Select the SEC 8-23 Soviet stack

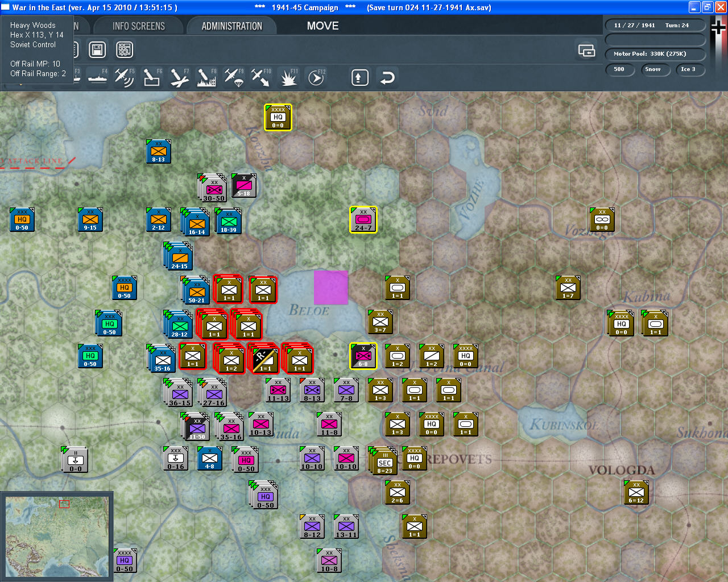(383, 460)
